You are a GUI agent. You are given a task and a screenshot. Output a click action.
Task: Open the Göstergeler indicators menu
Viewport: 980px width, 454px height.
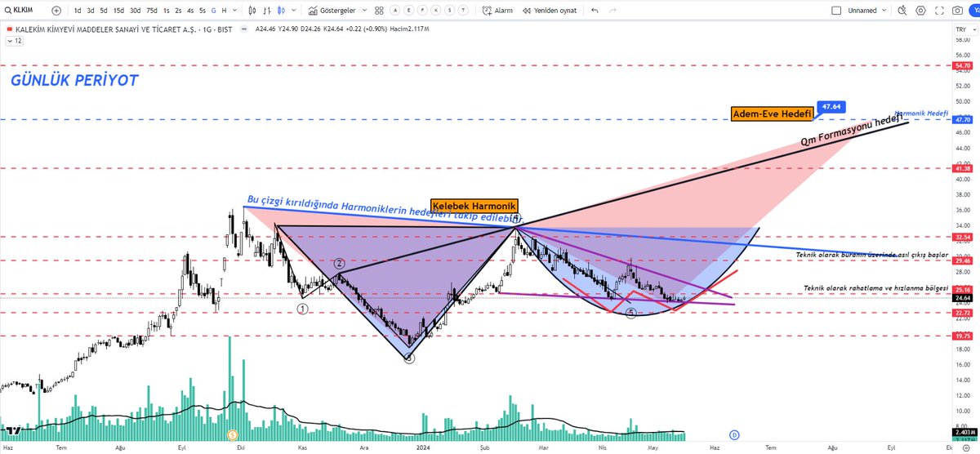[332, 11]
